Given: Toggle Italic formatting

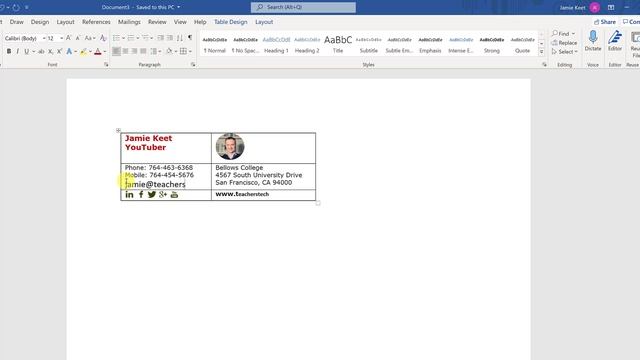Looking at the screenshot, I should click(18, 51).
